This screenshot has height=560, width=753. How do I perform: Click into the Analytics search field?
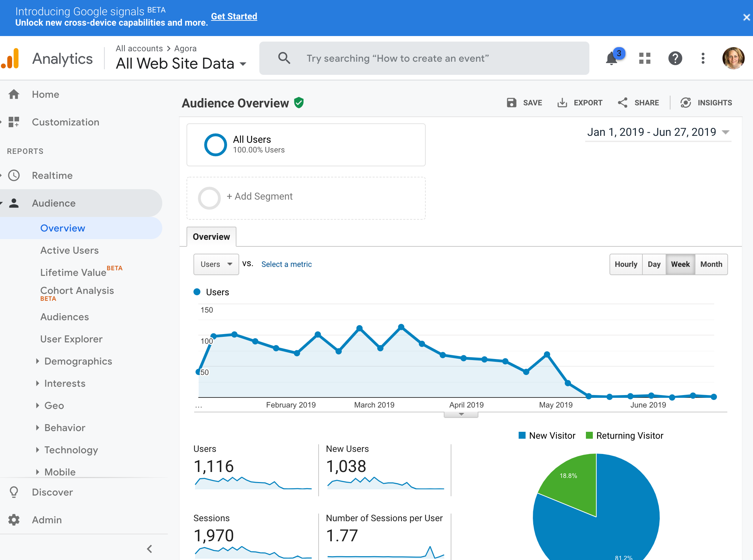pyautogui.click(x=424, y=58)
